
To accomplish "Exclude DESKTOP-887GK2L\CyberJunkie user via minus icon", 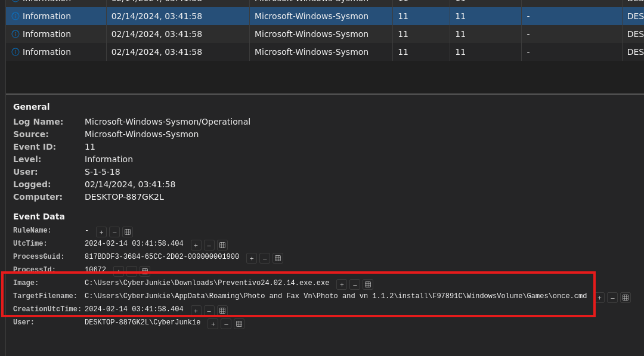I will 226,324.
